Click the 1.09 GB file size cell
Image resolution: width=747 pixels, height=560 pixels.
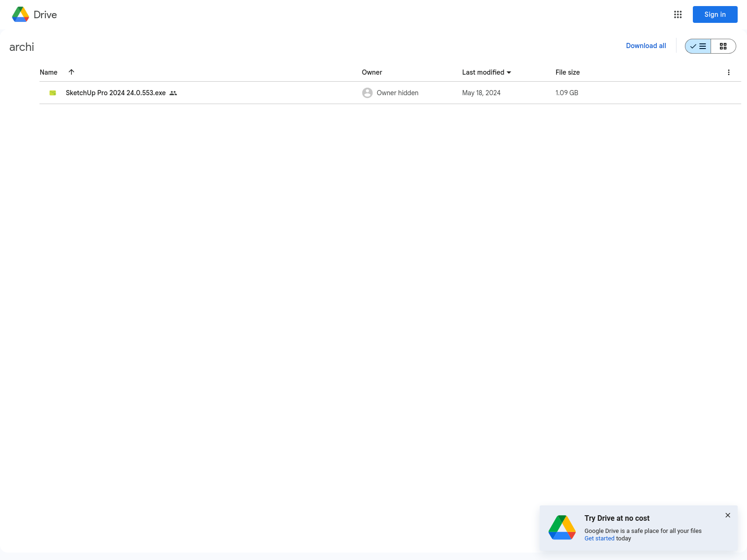point(567,93)
